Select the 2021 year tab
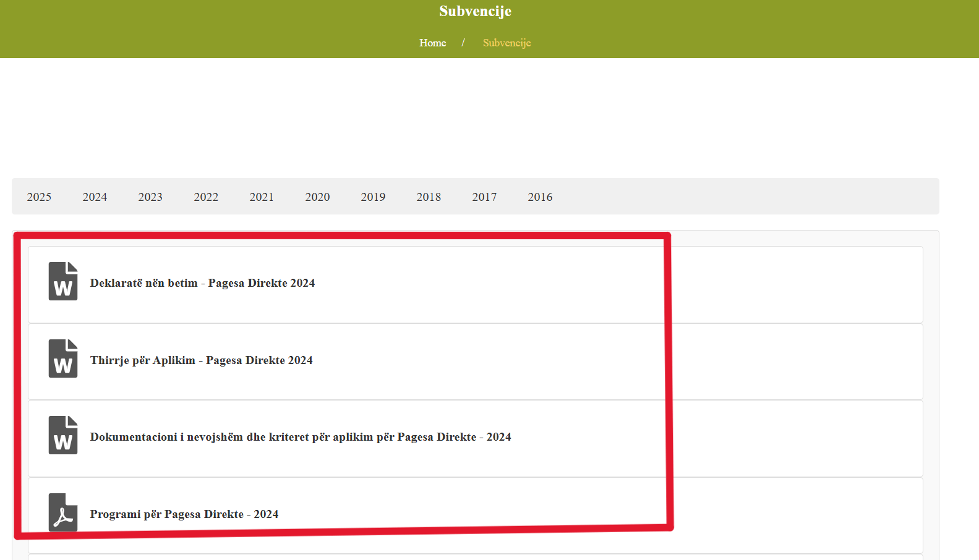The height and width of the screenshot is (560, 979). [x=262, y=197]
